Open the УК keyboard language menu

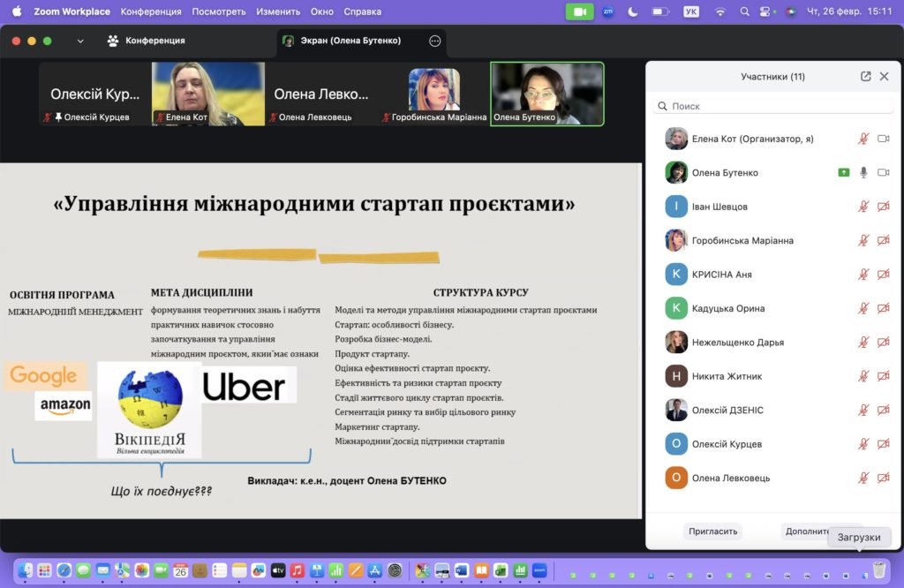[691, 11]
